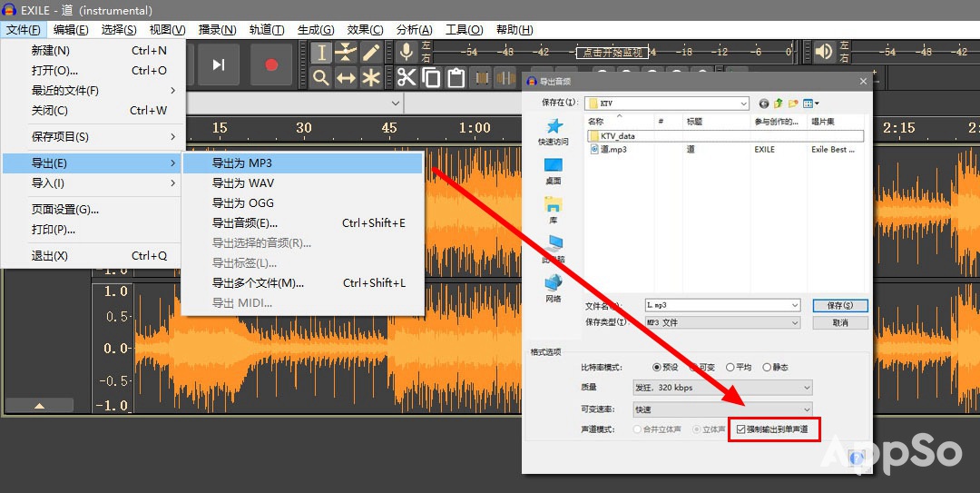
Task: Select the Selection (I-beam) tool
Action: (320, 53)
